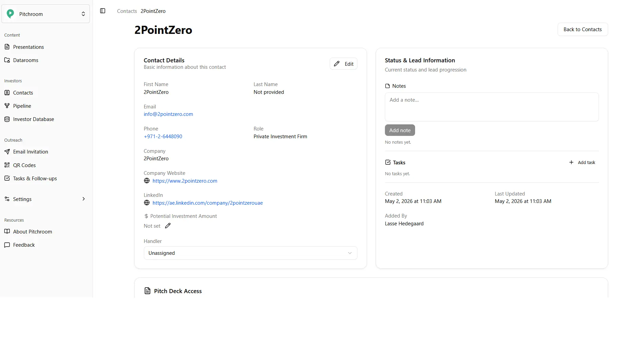The image size is (644, 348).
Task: Click the plus icon for Add task
Action: point(571,162)
